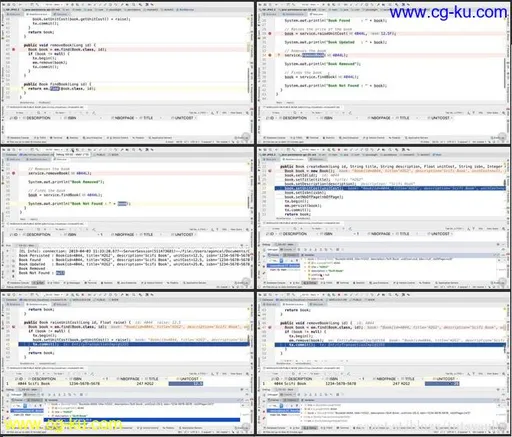
Task: Click UNITCOST column header in top-left panel
Action: coord(184,118)
